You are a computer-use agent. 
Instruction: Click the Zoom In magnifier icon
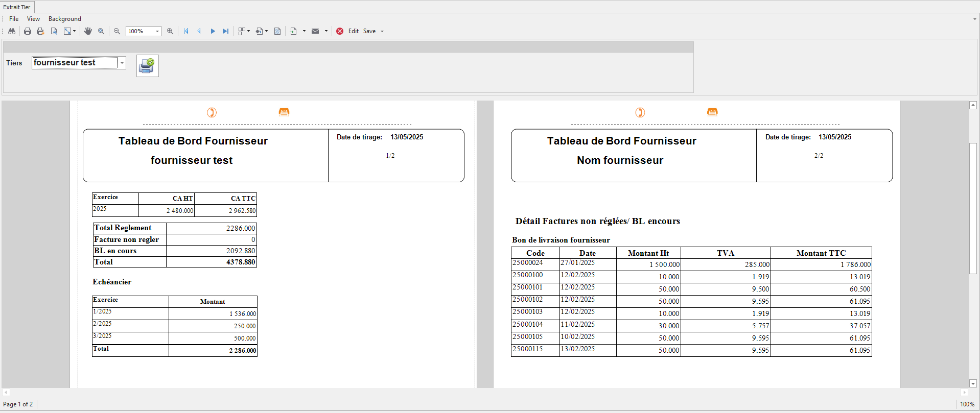click(x=170, y=31)
